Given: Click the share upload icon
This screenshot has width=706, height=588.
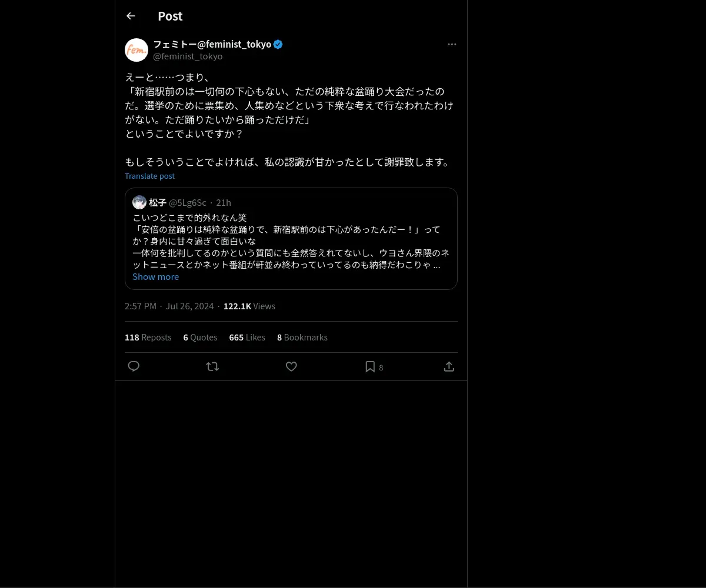Looking at the screenshot, I should coord(449,366).
